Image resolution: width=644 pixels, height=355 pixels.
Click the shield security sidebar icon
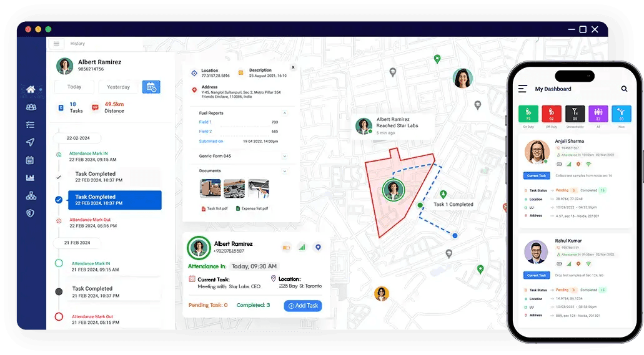pos(31,213)
